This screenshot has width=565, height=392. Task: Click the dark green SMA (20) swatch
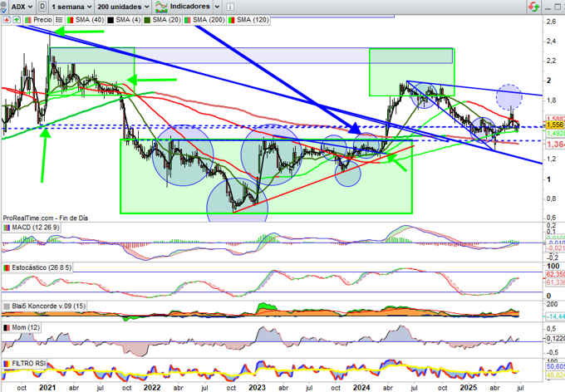147,20
